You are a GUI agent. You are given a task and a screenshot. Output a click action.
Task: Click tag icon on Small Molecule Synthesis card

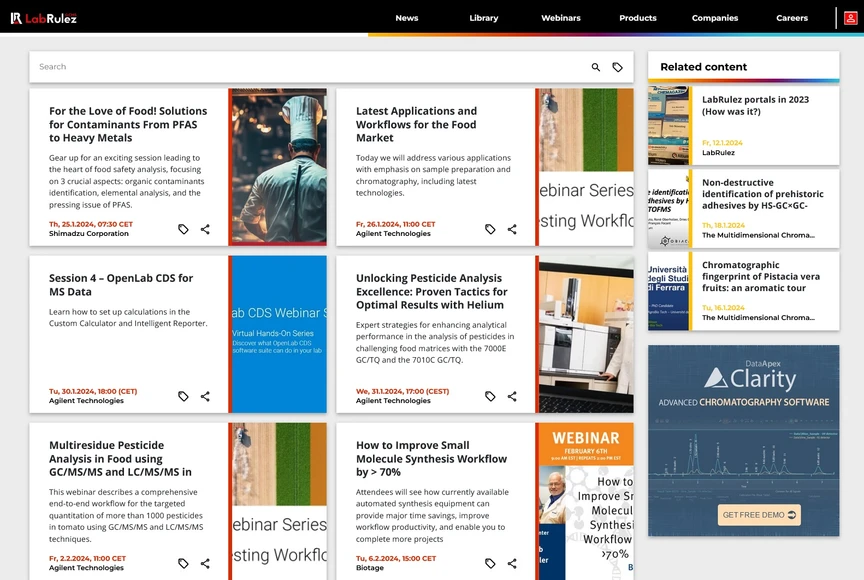click(x=490, y=563)
